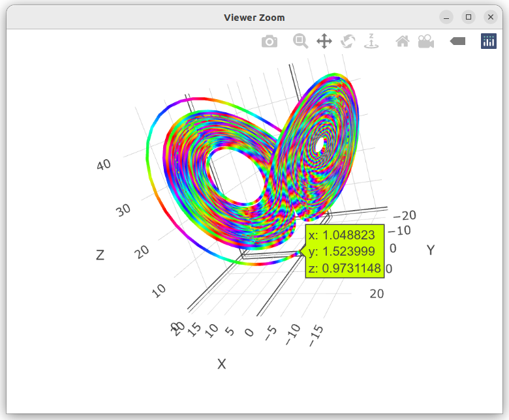
Task: Open the Plotly logo link
Action: coord(488,42)
